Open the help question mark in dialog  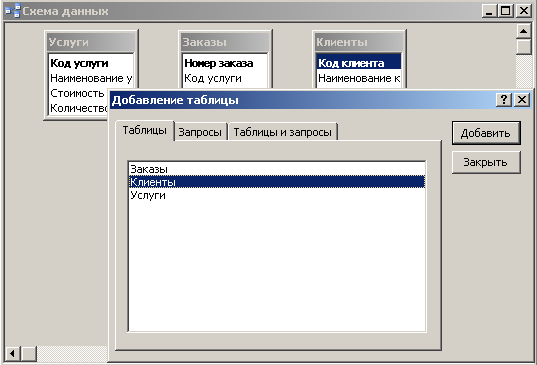pos(504,100)
